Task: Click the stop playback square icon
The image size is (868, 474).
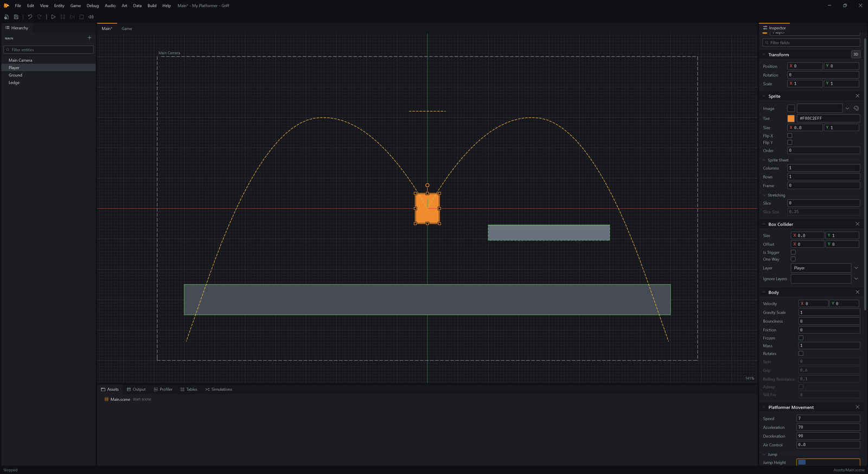Action: point(81,17)
